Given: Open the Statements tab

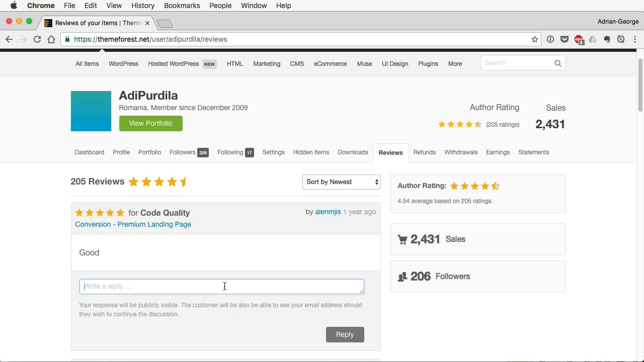Looking at the screenshot, I should click(x=533, y=152).
